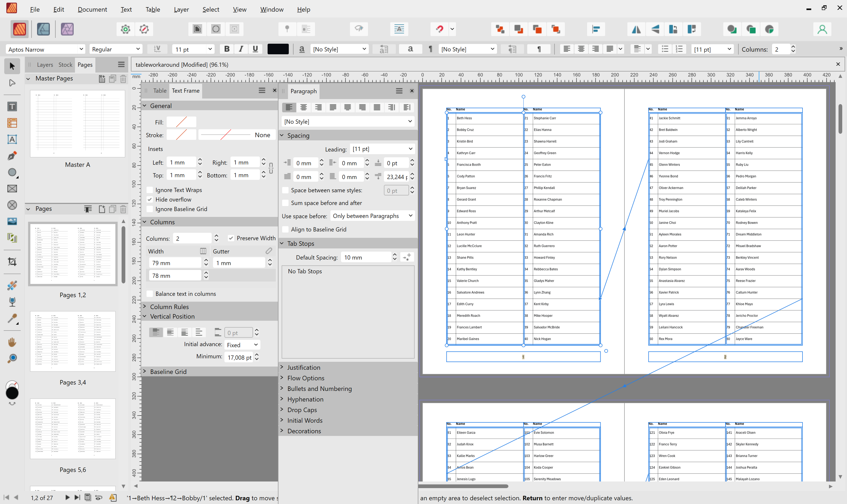847x504 pixels.
Task: Toggle the insets link lock
Action: click(x=271, y=168)
